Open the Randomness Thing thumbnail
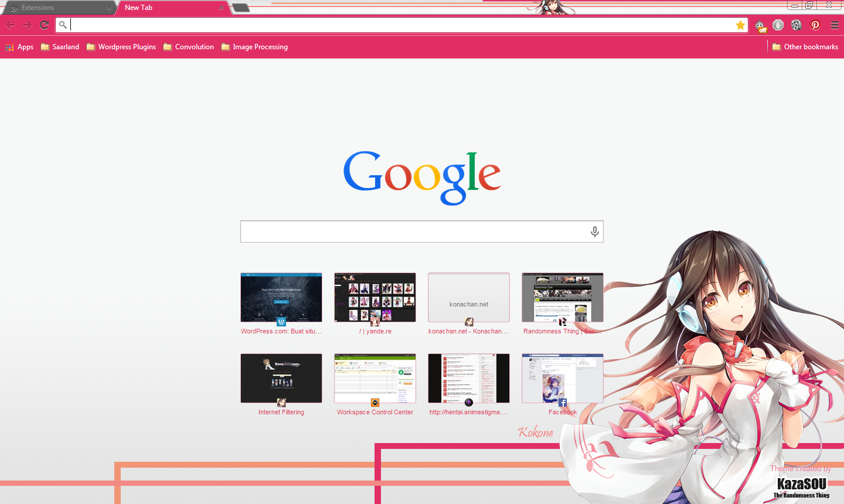 coord(563,297)
